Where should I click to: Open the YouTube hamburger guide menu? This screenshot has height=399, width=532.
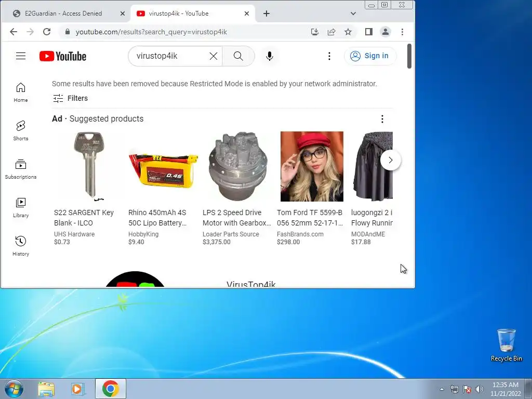click(x=21, y=56)
